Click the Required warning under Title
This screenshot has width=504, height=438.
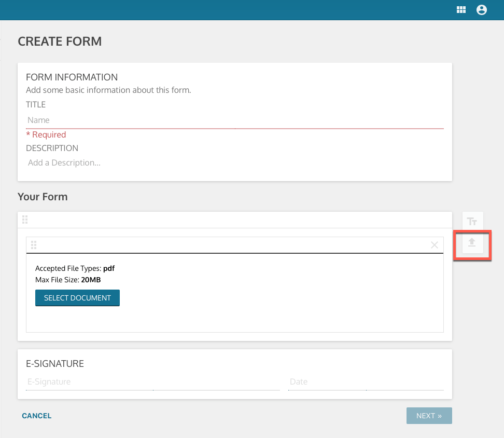pos(46,134)
